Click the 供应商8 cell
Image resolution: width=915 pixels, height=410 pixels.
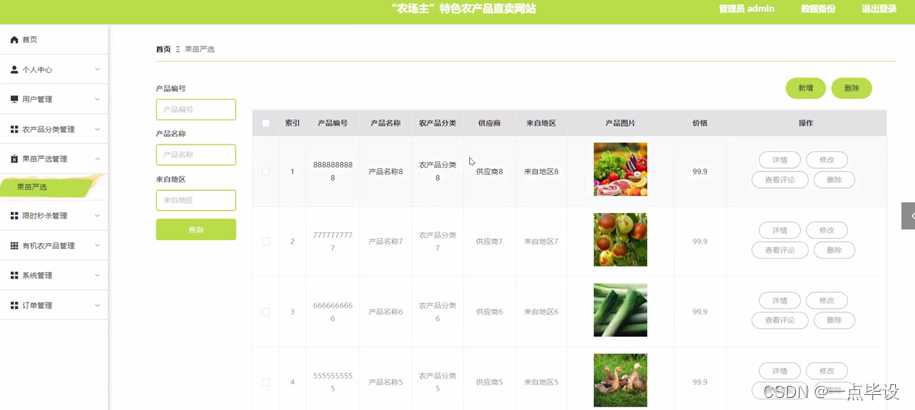coord(490,171)
